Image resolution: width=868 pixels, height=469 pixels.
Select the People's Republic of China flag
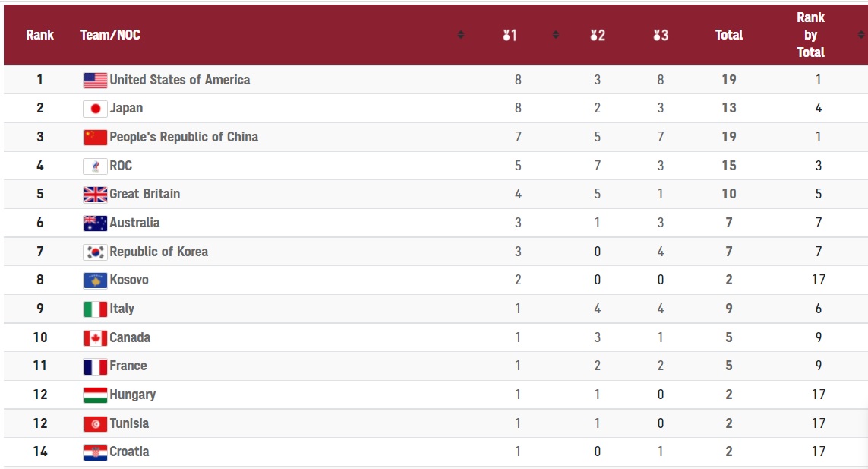(95, 138)
